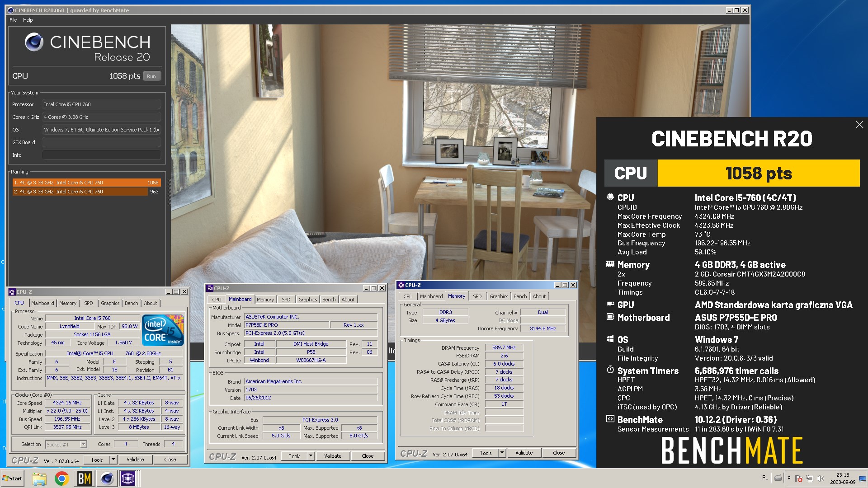Select SPD tab in middle CPU-Z window
The width and height of the screenshot is (868, 488).
coord(286,300)
